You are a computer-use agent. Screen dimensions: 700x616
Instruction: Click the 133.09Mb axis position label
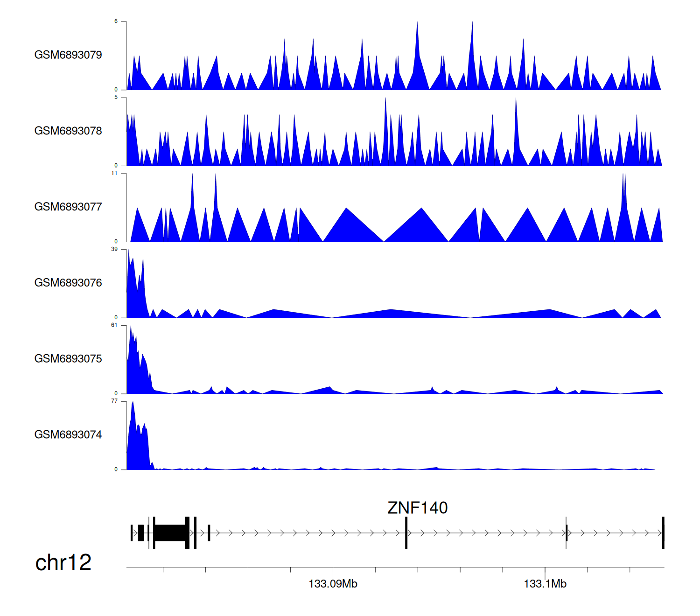(x=333, y=584)
